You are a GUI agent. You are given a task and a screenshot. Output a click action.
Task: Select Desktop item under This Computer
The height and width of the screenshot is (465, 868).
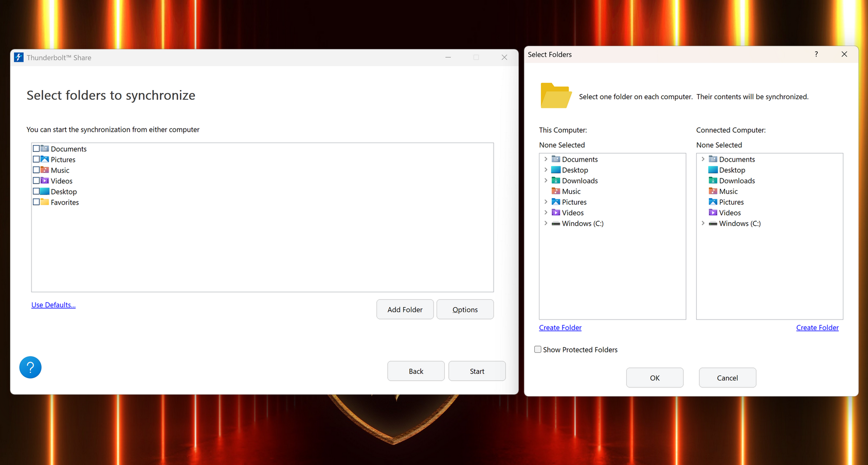(575, 170)
